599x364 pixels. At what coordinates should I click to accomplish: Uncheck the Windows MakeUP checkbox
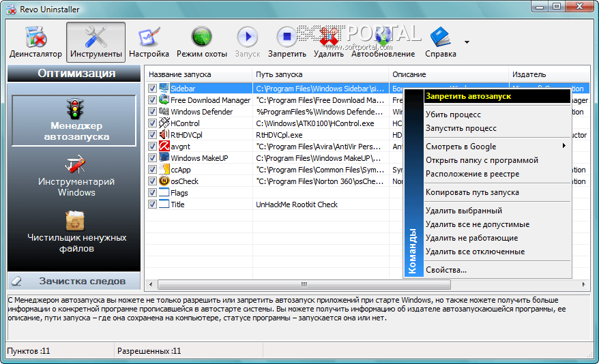click(152, 158)
